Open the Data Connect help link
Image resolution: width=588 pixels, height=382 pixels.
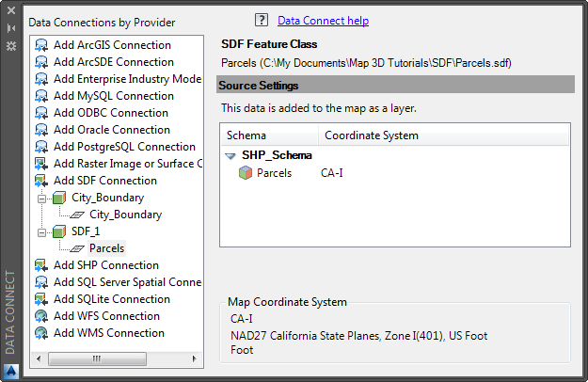(323, 21)
